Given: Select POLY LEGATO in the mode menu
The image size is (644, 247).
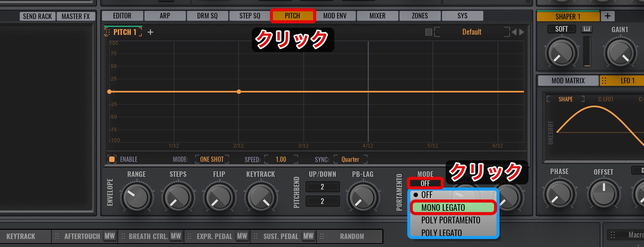Looking at the screenshot, I should pos(453,233).
